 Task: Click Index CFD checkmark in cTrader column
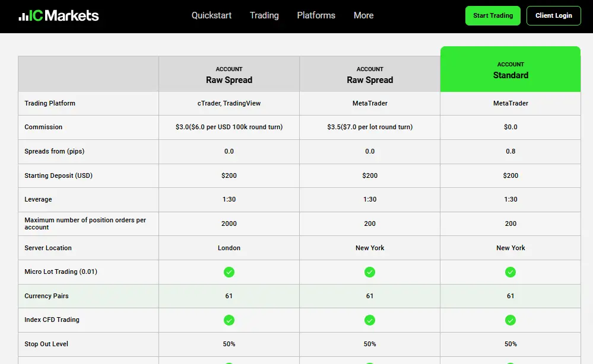pyautogui.click(x=229, y=320)
